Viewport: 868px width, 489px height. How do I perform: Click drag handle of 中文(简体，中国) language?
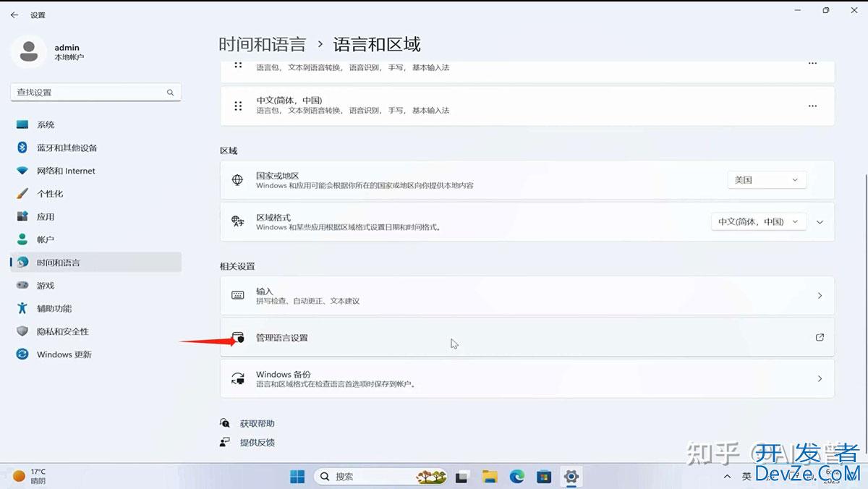[238, 106]
